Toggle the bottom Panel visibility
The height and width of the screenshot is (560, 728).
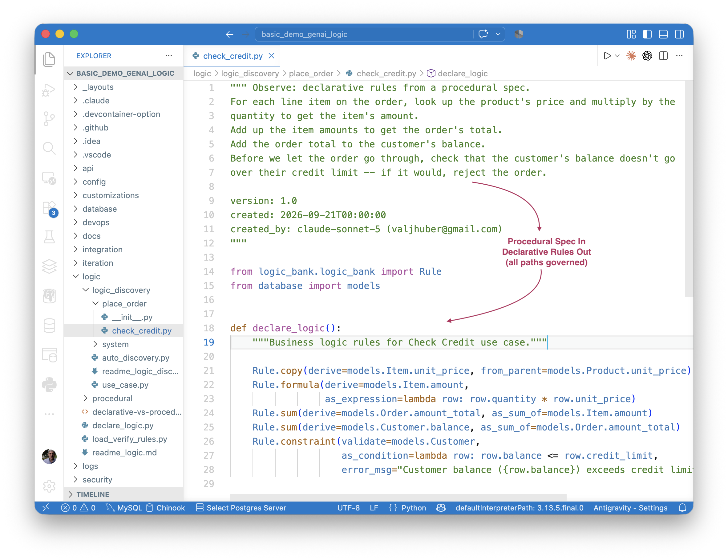663,34
